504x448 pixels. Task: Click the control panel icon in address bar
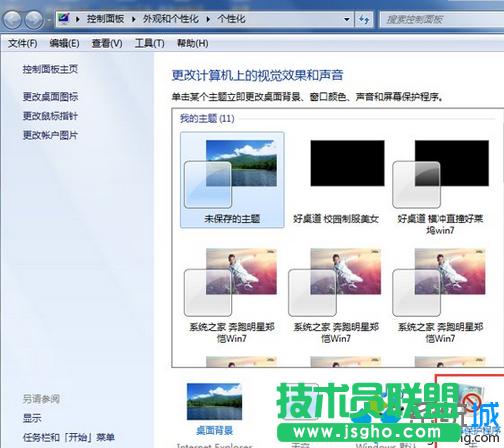tap(64, 18)
